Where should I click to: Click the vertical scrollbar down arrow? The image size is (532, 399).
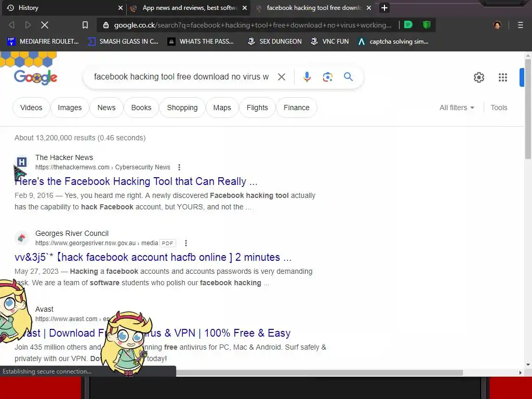[x=528, y=365]
